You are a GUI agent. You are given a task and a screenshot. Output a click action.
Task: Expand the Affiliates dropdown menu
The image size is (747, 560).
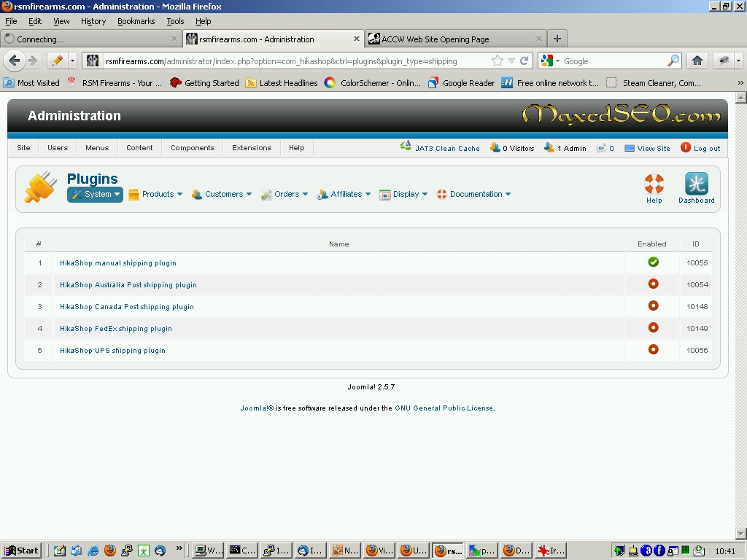(344, 194)
